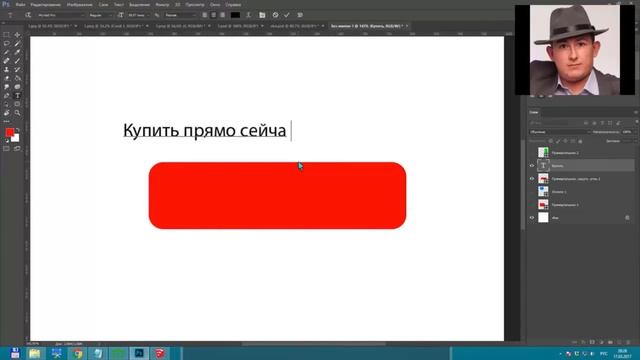The image size is (640, 360).
Task: Click the white background color swatch
Action: coord(16,139)
